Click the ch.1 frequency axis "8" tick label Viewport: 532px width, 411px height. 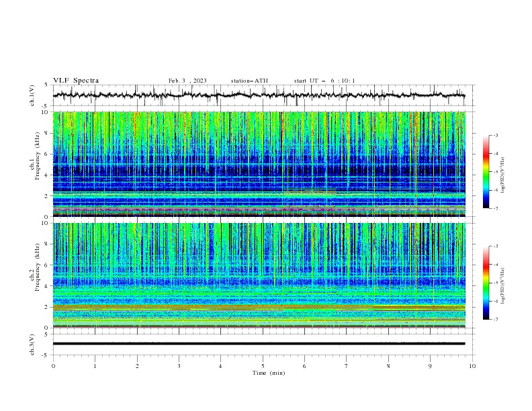coord(46,133)
